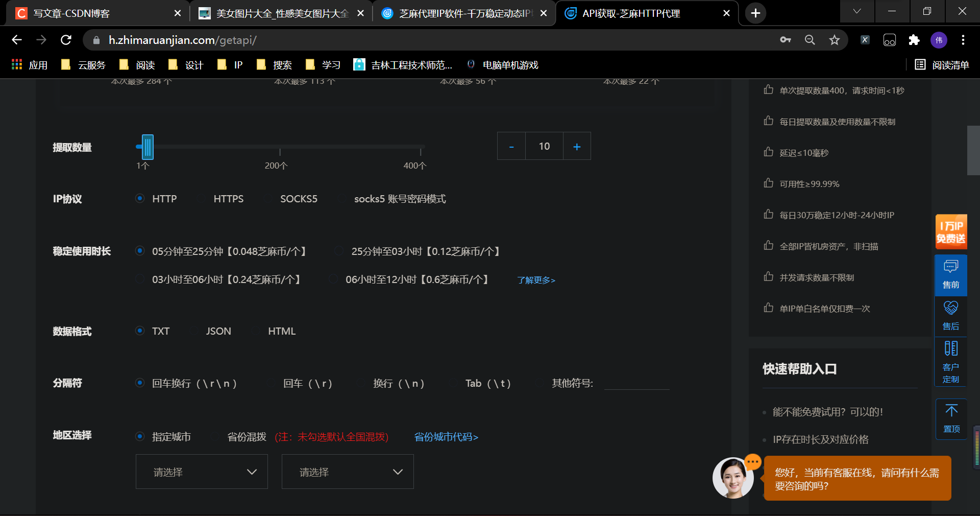Decrease extraction count with minus button
The height and width of the screenshot is (516, 980).
(511, 147)
